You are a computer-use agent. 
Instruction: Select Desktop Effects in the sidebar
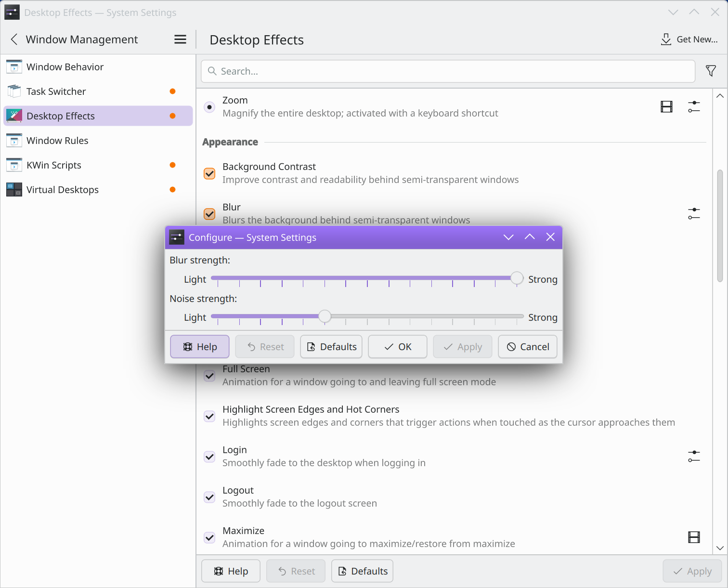[x=98, y=116]
